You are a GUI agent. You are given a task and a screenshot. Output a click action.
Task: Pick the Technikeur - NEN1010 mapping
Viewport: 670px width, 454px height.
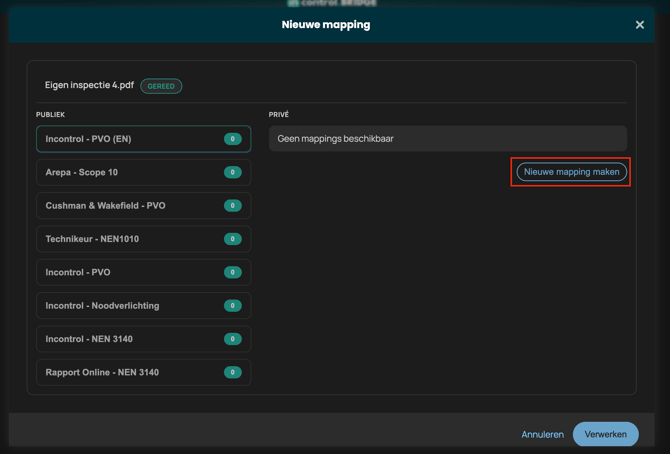coord(130,239)
